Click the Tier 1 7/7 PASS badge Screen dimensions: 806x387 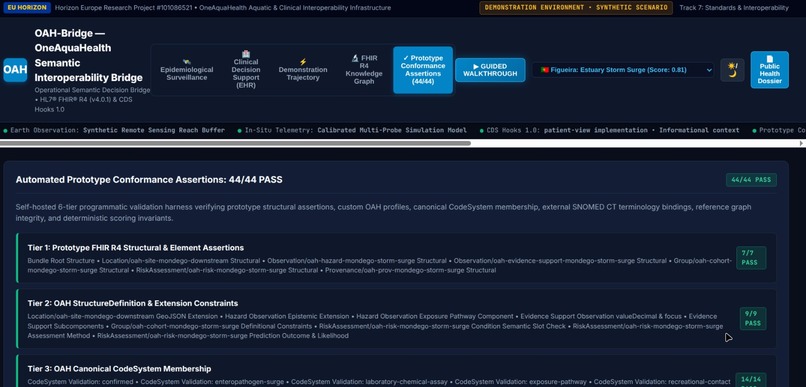(x=751, y=257)
